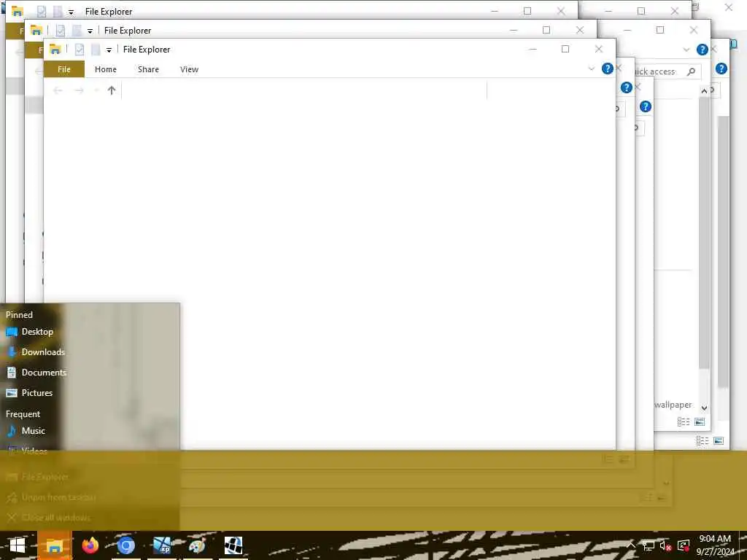Screen dimensions: 747x560
Task: Click the Up arrow navigation button in front window
Action: 112,90
